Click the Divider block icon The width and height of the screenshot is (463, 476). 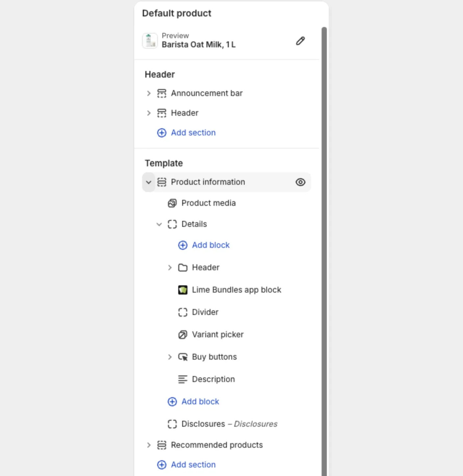pos(183,312)
